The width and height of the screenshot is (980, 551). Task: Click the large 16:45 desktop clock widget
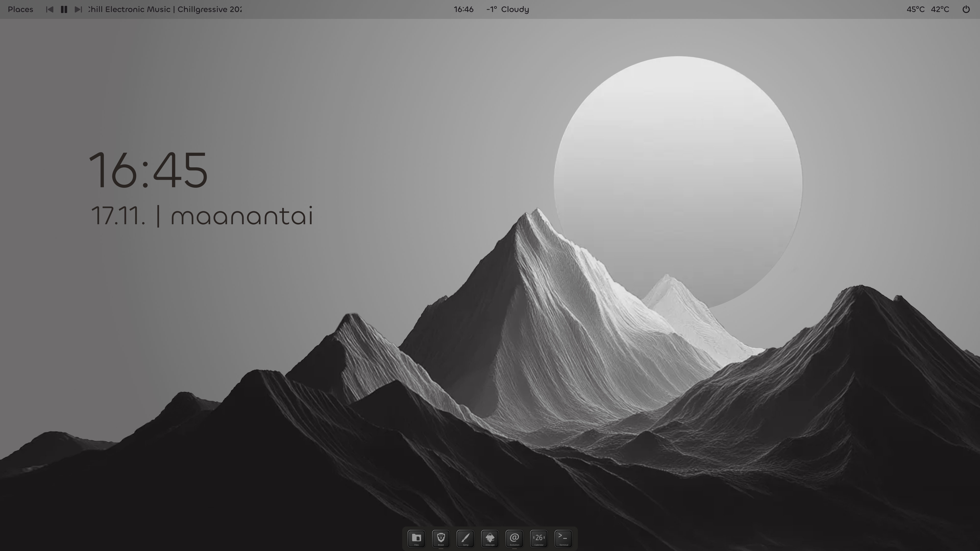tap(148, 170)
